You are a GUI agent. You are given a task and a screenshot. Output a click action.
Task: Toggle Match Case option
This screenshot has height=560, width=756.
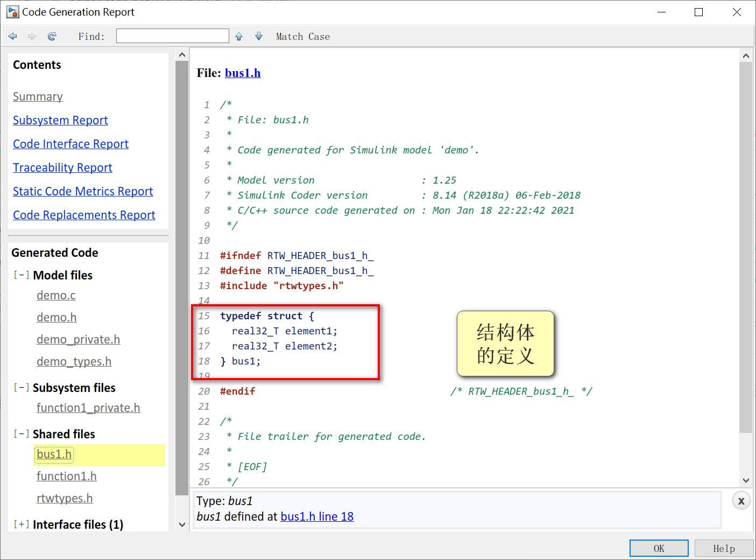[302, 36]
